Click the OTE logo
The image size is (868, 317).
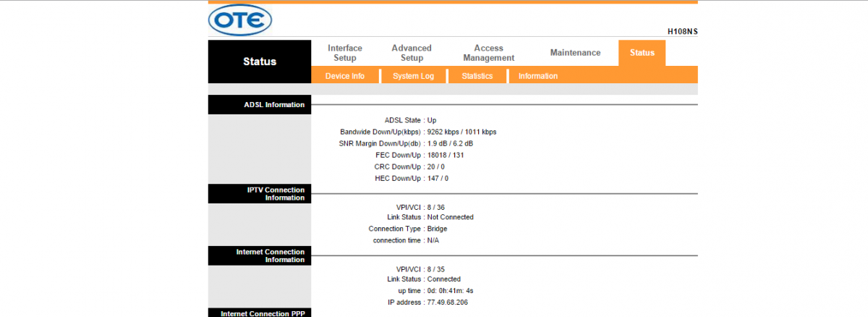point(240,20)
